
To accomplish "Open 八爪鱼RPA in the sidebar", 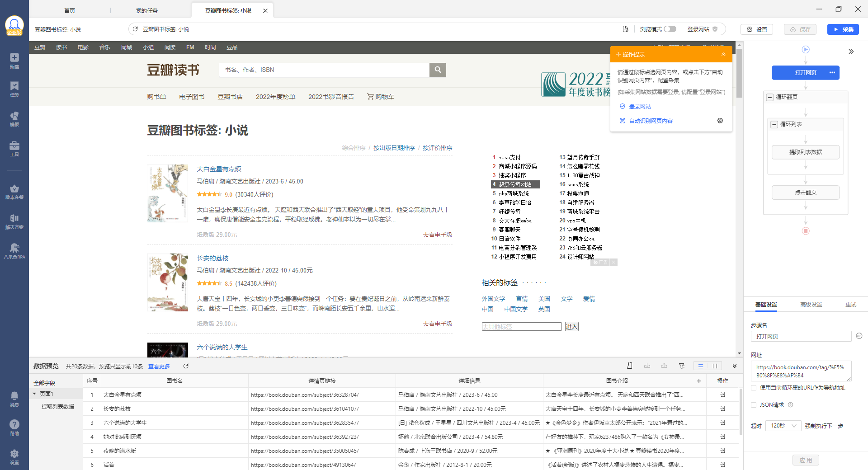I will click(14, 251).
